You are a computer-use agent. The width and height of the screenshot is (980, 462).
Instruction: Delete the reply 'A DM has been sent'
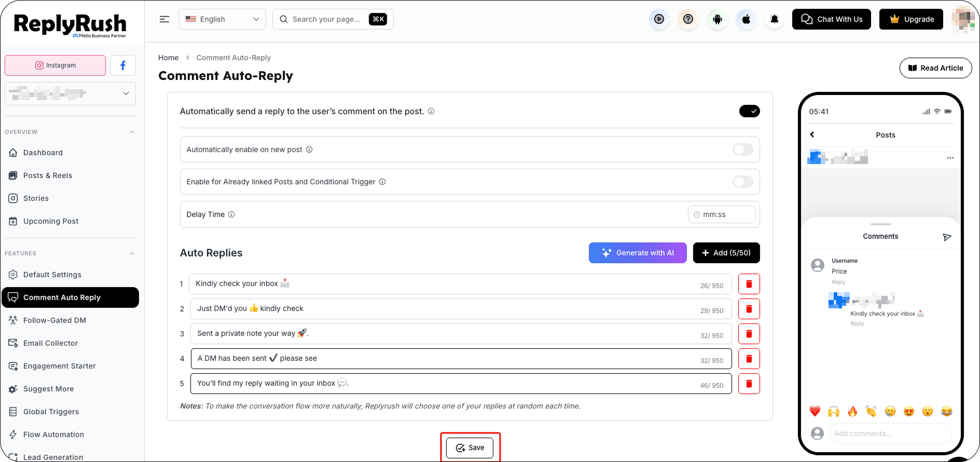[749, 359]
